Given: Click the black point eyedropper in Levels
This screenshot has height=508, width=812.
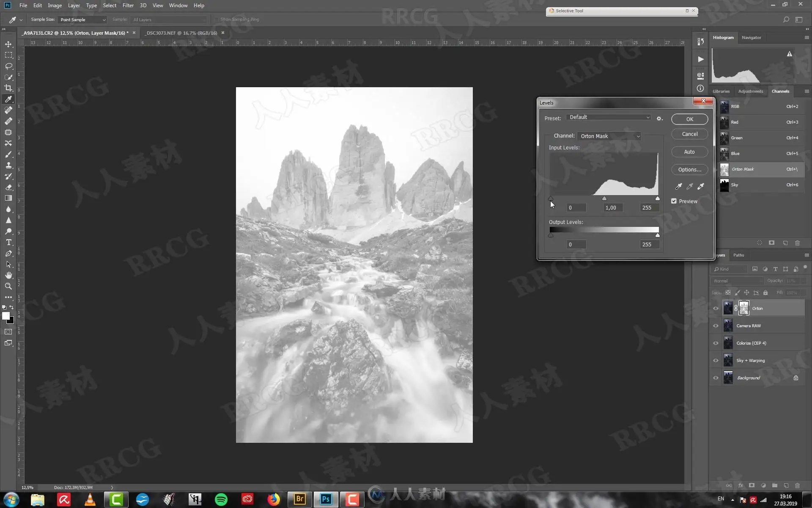Looking at the screenshot, I should click(x=678, y=186).
